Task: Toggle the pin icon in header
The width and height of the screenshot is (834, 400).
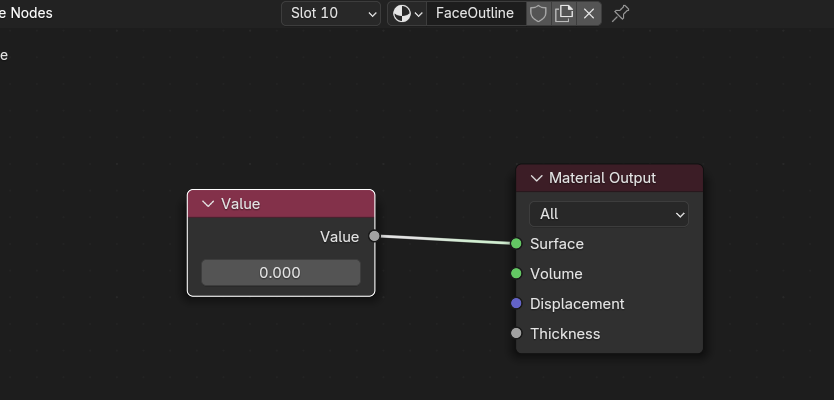Action: pyautogui.click(x=620, y=13)
